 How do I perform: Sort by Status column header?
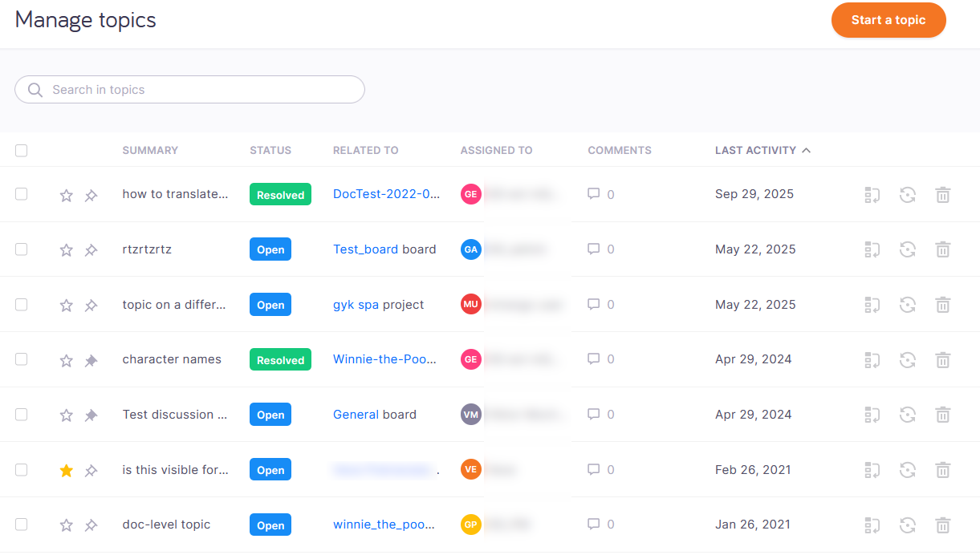pos(270,150)
